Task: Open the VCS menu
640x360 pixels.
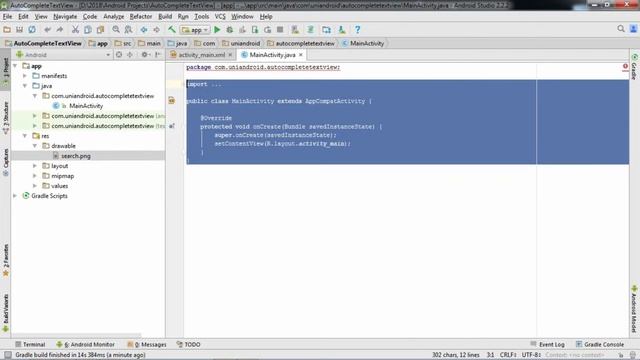Action: point(220,16)
